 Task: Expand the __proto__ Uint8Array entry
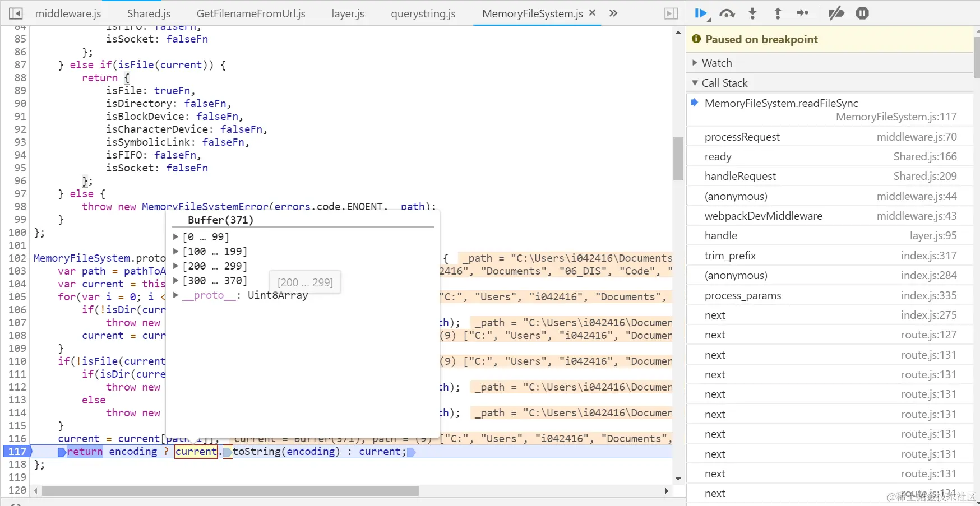(x=175, y=295)
